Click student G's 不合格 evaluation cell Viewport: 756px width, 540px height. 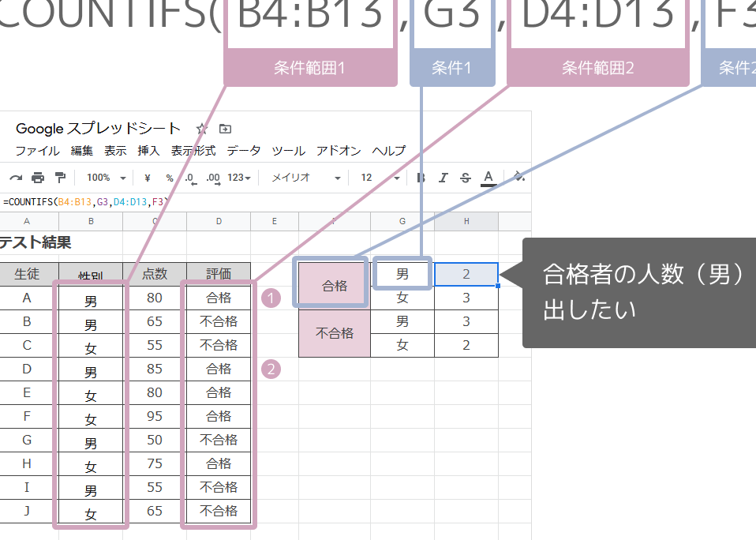click(x=219, y=441)
